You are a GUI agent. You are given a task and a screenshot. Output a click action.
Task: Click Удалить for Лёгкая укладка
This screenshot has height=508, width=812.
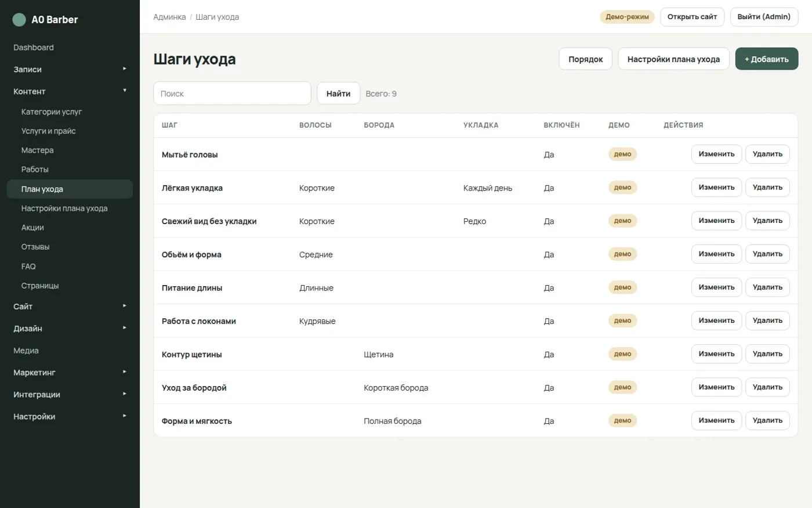pos(767,188)
